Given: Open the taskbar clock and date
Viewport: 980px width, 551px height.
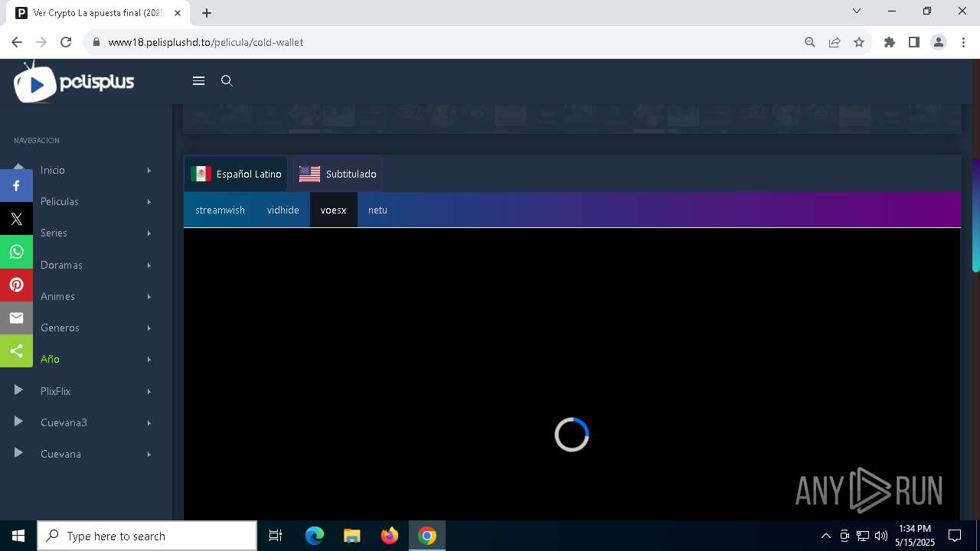Looking at the screenshot, I should pyautogui.click(x=915, y=536).
